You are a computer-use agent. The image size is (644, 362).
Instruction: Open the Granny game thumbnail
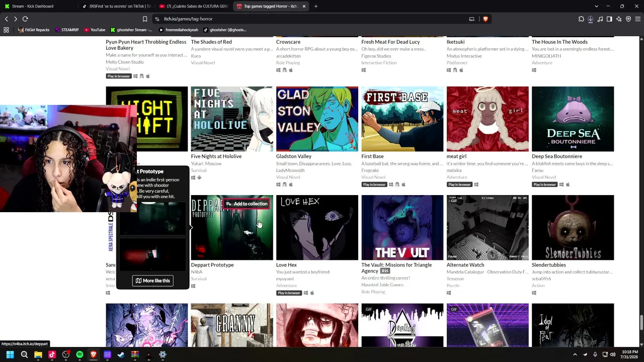click(232, 325)
